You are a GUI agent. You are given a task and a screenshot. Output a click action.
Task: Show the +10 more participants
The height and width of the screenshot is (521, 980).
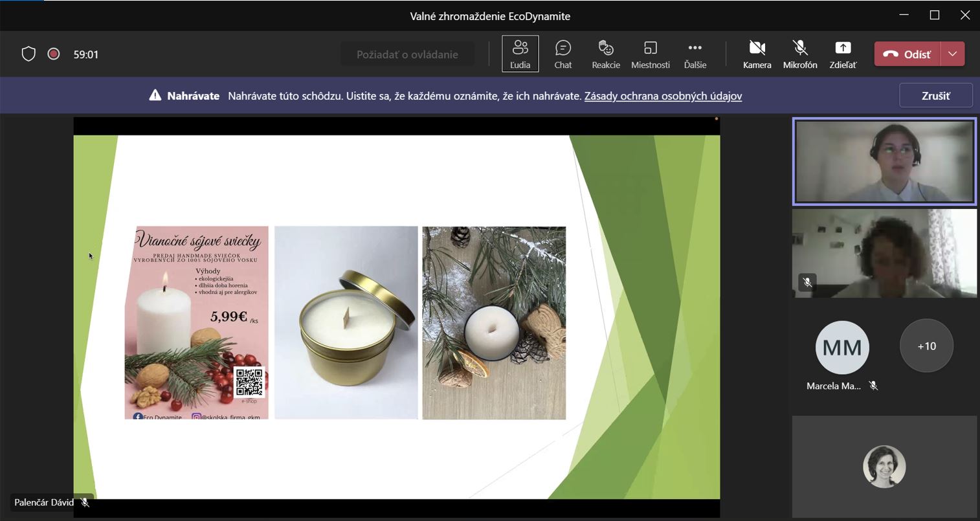tap(926, 346)
